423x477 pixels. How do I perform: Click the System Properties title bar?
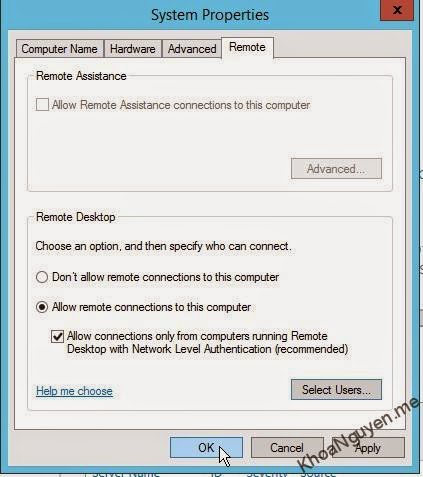coord(210,15)
